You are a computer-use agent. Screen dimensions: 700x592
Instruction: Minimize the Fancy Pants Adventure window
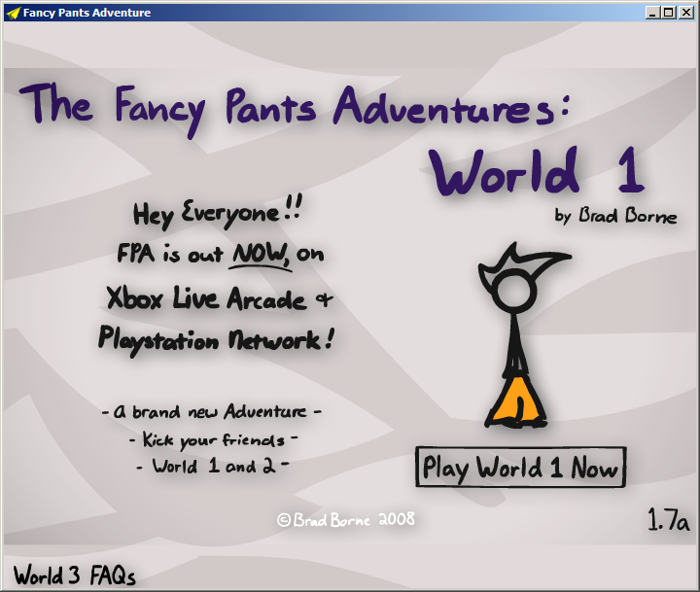653,13
